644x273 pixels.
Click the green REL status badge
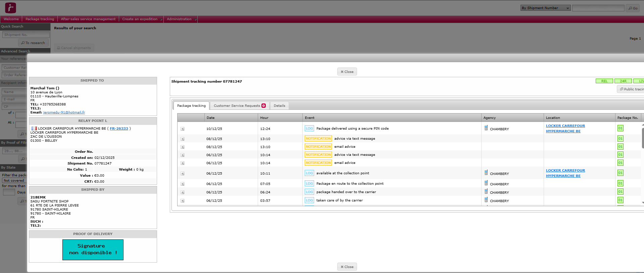[604, 81]
